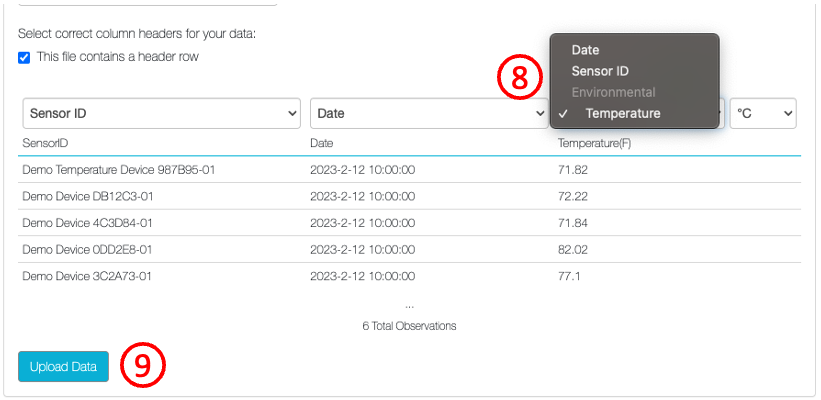Choose Date from the open dropdown list
The width and height of the screenshot is (821, 400).
coord(585,49)
